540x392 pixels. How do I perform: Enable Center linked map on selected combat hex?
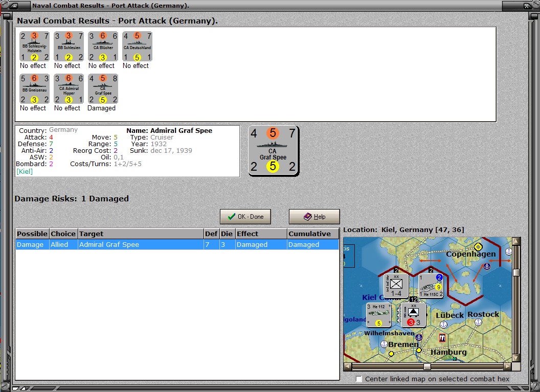pyautogui.click(x=359, y=379)
